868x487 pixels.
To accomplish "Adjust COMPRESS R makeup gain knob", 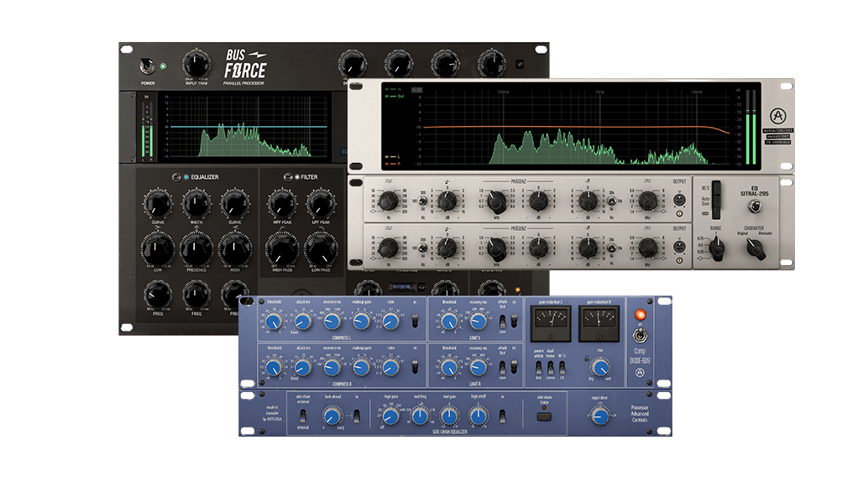I will pyautogui.click(x=361, y=367).
